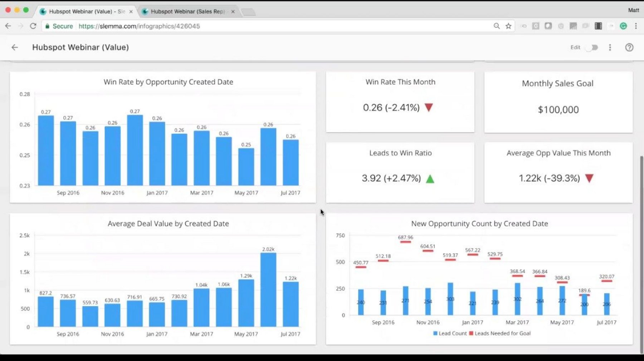
Task: Click the back arrow next to dashboard title
Action: click(x=14, y=47)
